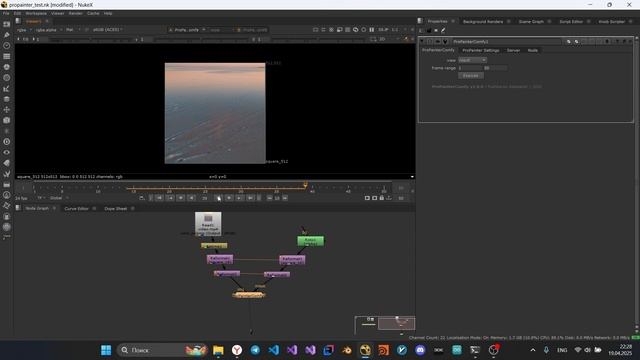The height and width of the screenshot is (360, 640).
Task: Switch to the Curve Editor tab
Action: pyautogui.click(x=76, y=209)
